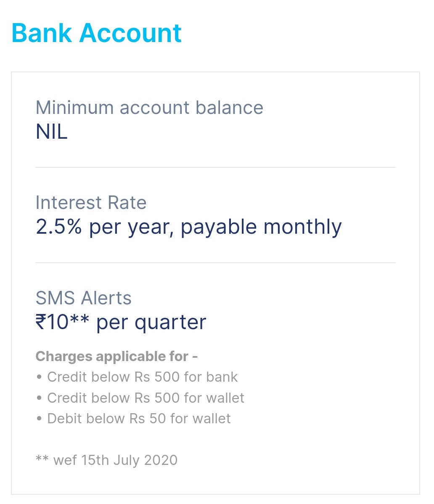Click the per quarter charge text
The image size is (434, 504).
(151, 323)
